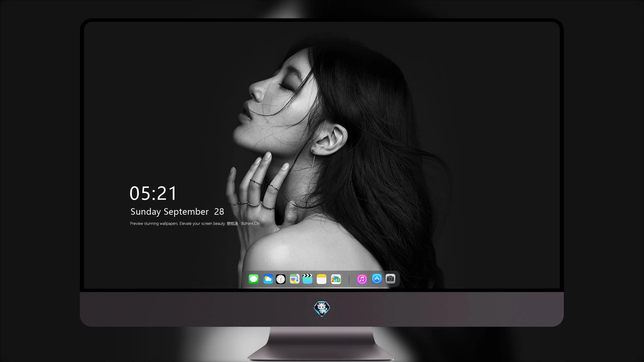Viewport: 644px width, 362px height.
Task: Open the blue App Store icon
Action: coord(377,279)
